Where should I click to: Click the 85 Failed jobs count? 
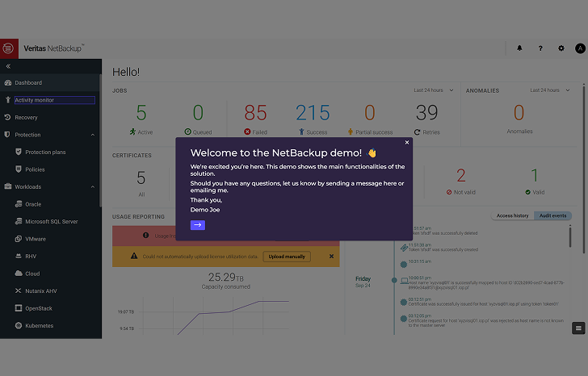click(255, 112)
